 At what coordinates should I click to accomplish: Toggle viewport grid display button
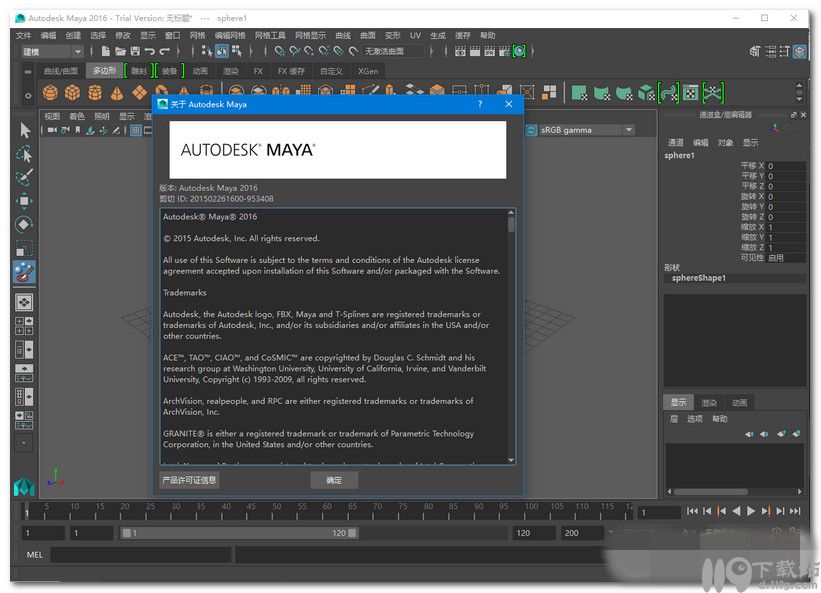[136, 130]
